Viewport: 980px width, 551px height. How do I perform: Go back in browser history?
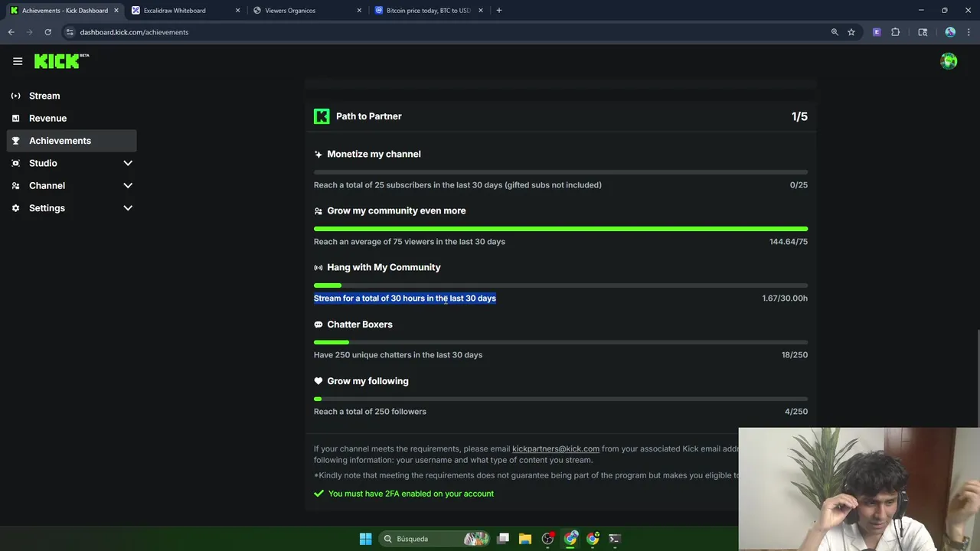point(11,32)
